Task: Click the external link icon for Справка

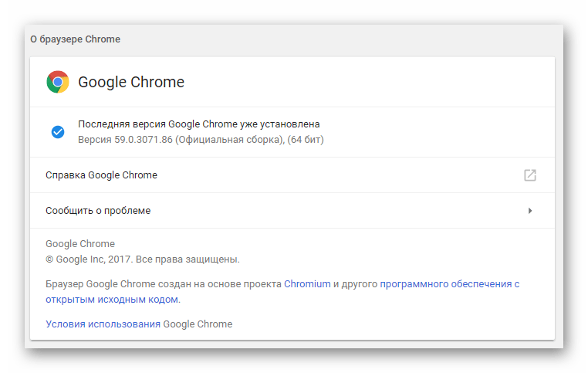Action: [530, 175]
